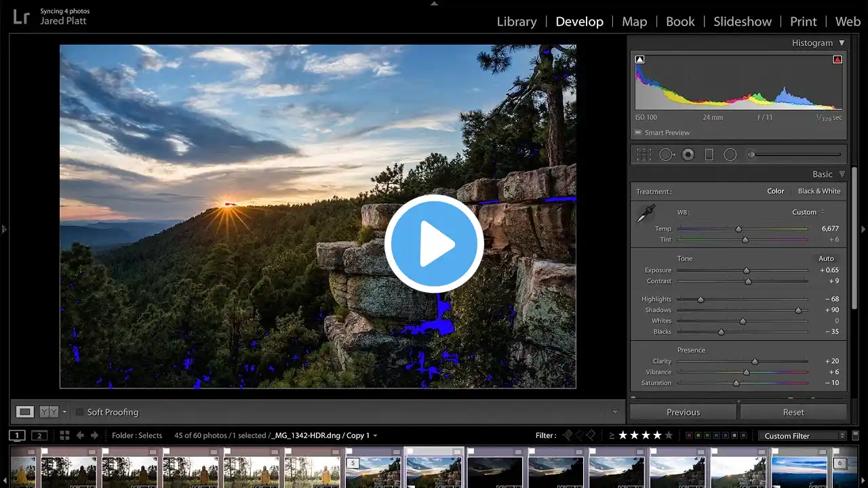
Task: Open toolbar content dropdown triangle
Action: (x=615, y=412)
